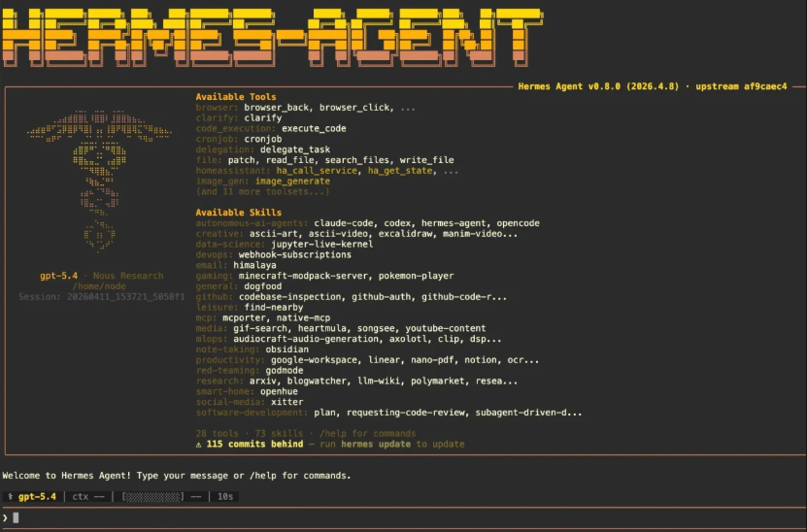This screenshot has width=807, height=532.
Task: Click 'requesting-code-review' skill name
Action: [405, 413]
